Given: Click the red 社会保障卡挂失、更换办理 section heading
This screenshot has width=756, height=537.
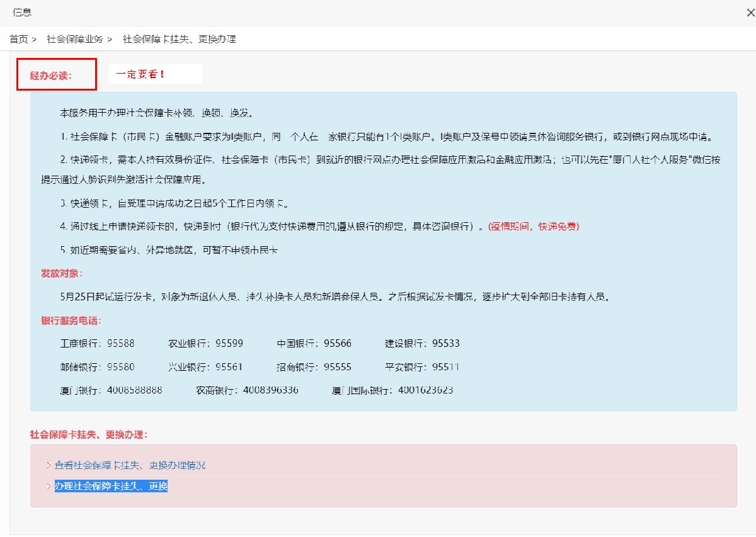Looking at the screenshot, I should [x=88, y=434].
